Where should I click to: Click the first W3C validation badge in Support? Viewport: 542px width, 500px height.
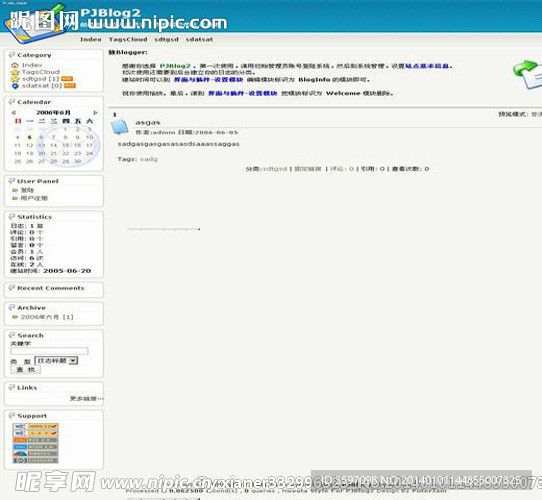[x=36, y=426]
